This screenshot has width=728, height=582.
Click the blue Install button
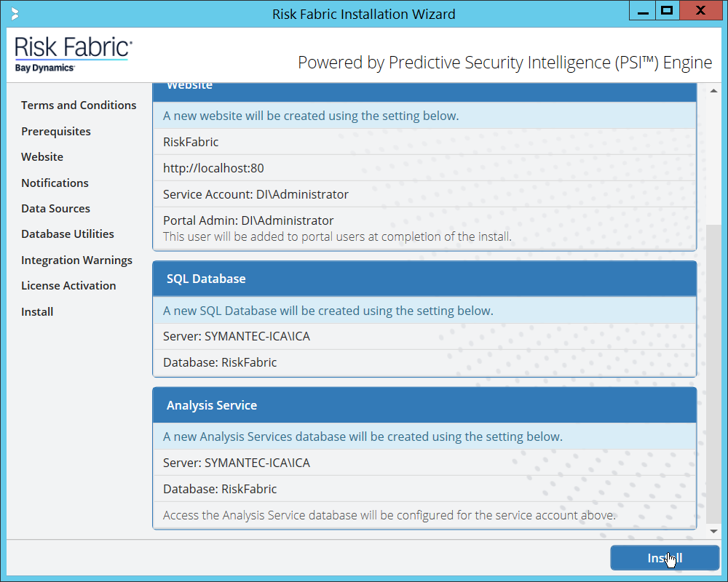tap(664, 558)
